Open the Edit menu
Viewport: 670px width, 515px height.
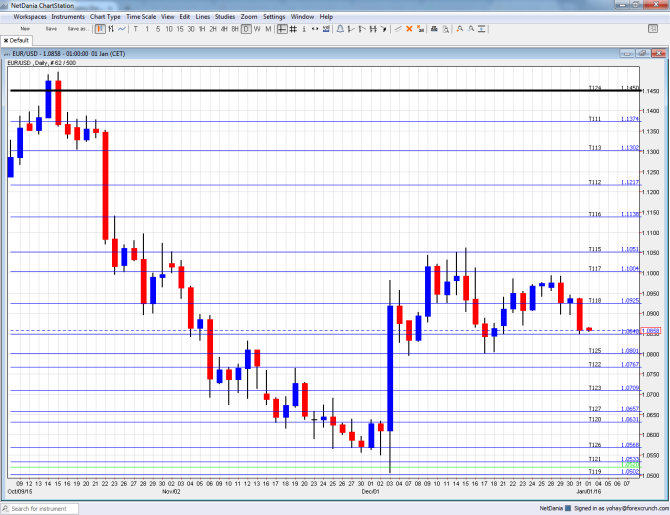185,17
